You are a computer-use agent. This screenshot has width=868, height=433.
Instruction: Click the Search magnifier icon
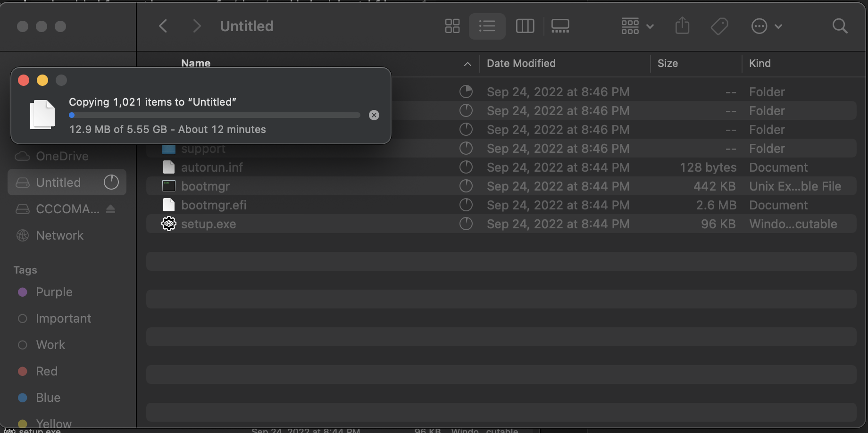(x=840, y=26)
